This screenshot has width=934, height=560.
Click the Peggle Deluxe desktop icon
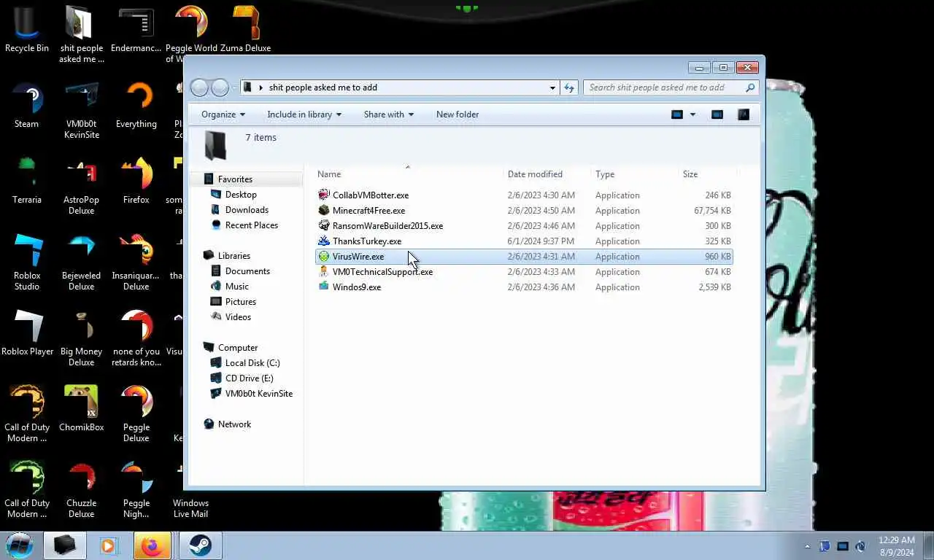point(136,414)
